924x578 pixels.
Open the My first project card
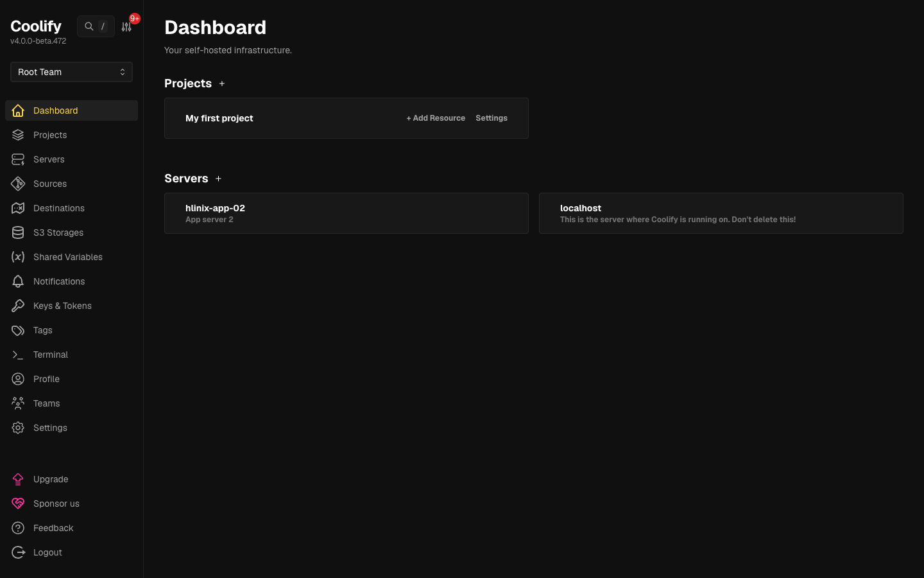pyautogui.click(x=346, y=118)
